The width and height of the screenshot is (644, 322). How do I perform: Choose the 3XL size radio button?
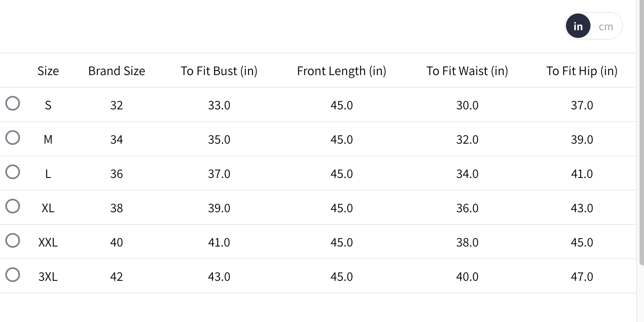pos(13,275)
